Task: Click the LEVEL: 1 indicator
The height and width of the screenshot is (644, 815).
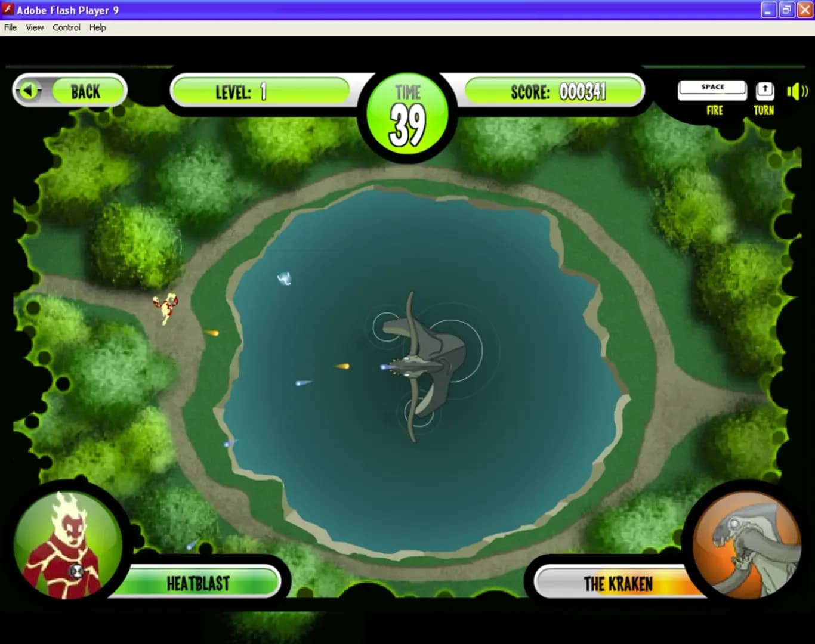Action: pos(261,91)
